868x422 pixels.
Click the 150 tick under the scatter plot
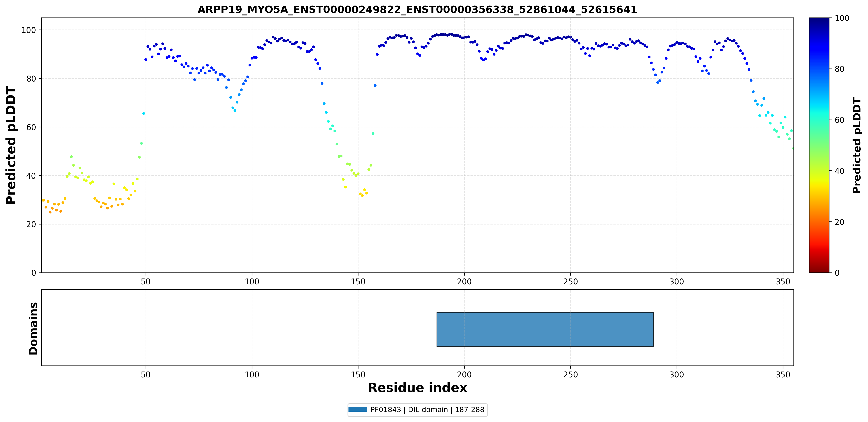[x=358, y=281]
